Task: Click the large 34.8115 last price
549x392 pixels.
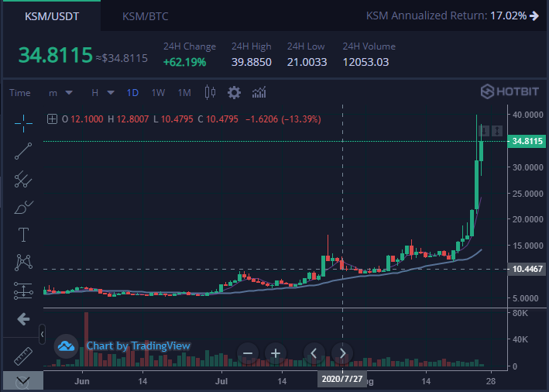Action: pyautogui.click(x=55, y=55)
